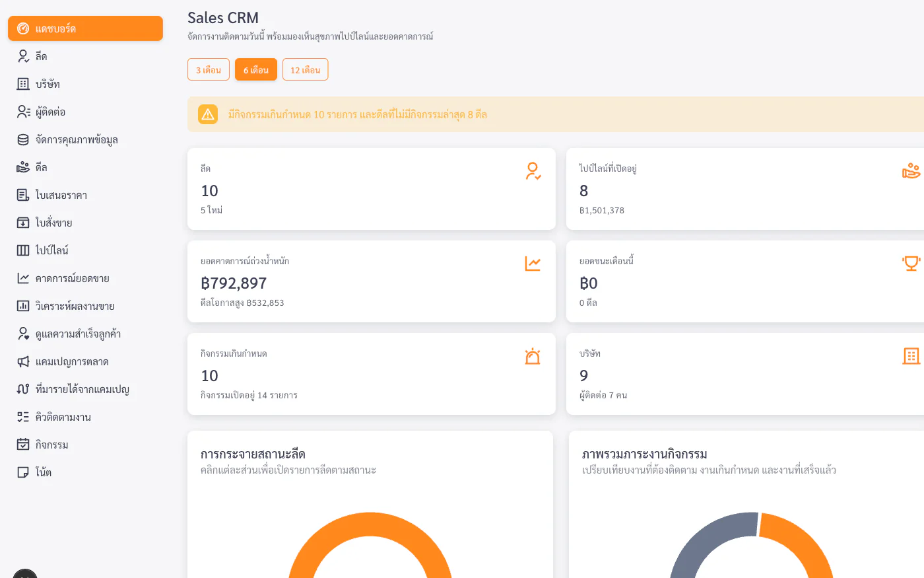Click the ดูแลความสำเร็จลูกค้า person-heart icon
924x578 pixels.
tap(23, 334)
